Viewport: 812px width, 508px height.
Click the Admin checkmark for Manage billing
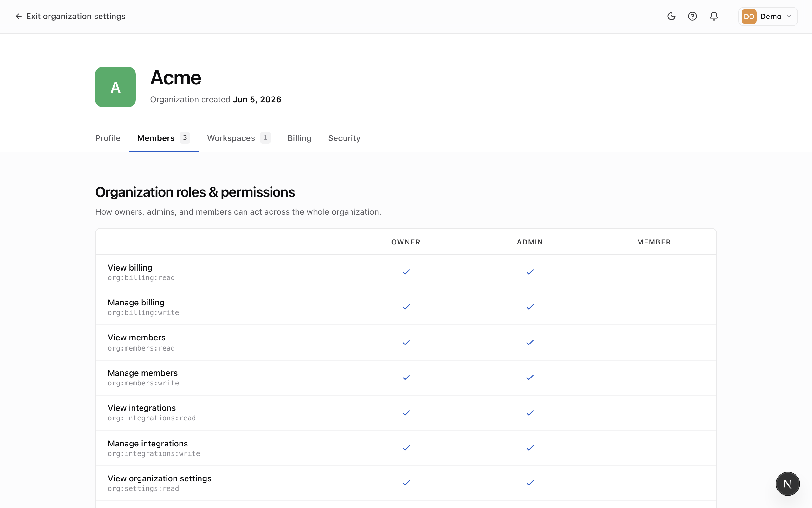point(530,307)
